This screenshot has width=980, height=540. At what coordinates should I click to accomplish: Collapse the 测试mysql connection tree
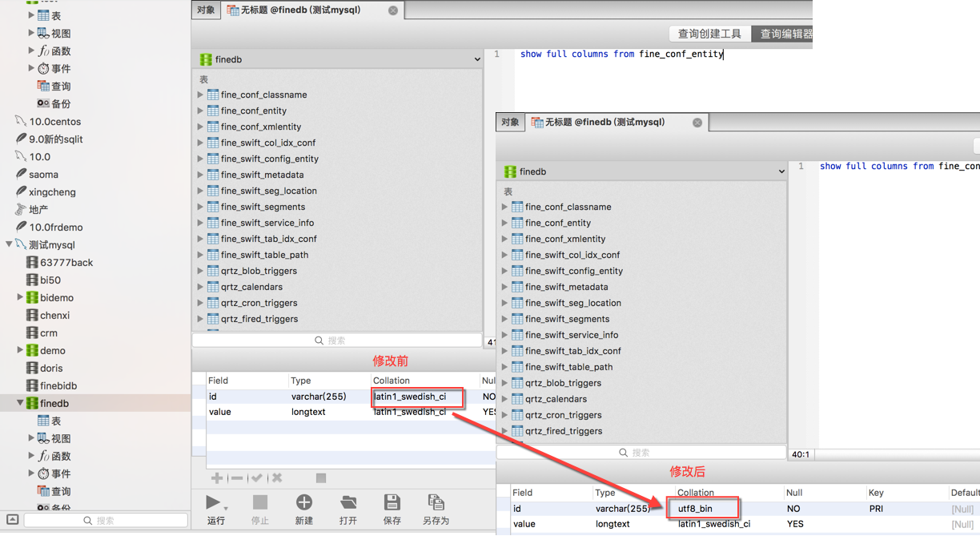9,244
